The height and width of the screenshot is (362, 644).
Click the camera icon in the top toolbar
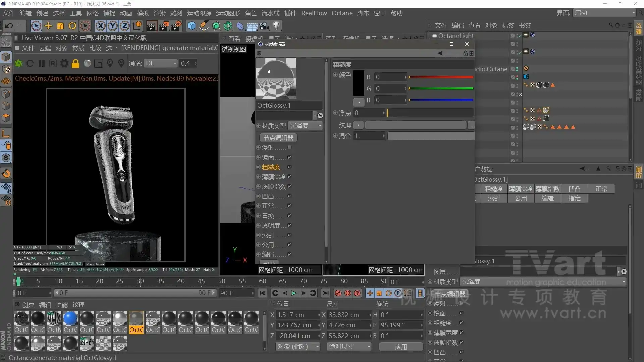tap(264, 26)
